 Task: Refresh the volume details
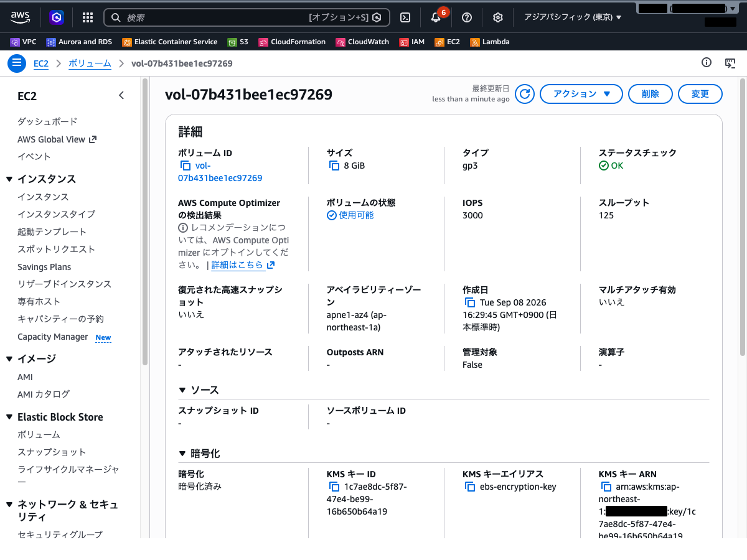[x=525, y=94]
